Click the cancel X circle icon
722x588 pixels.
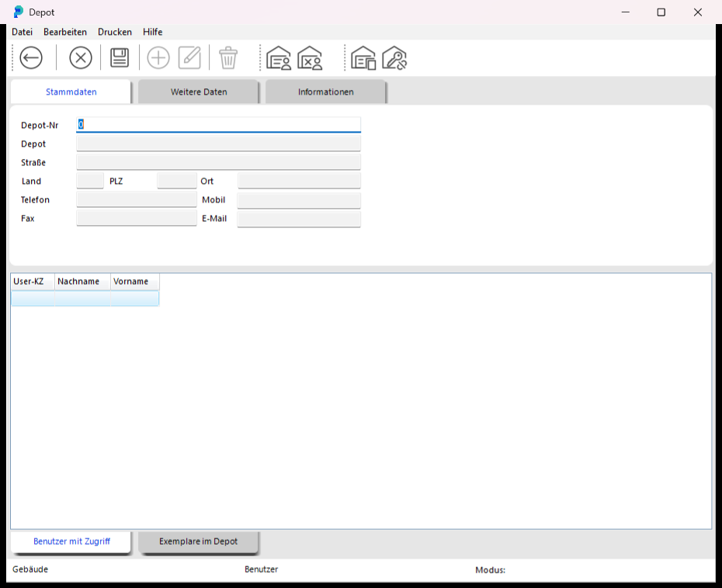tap(81, 58)
